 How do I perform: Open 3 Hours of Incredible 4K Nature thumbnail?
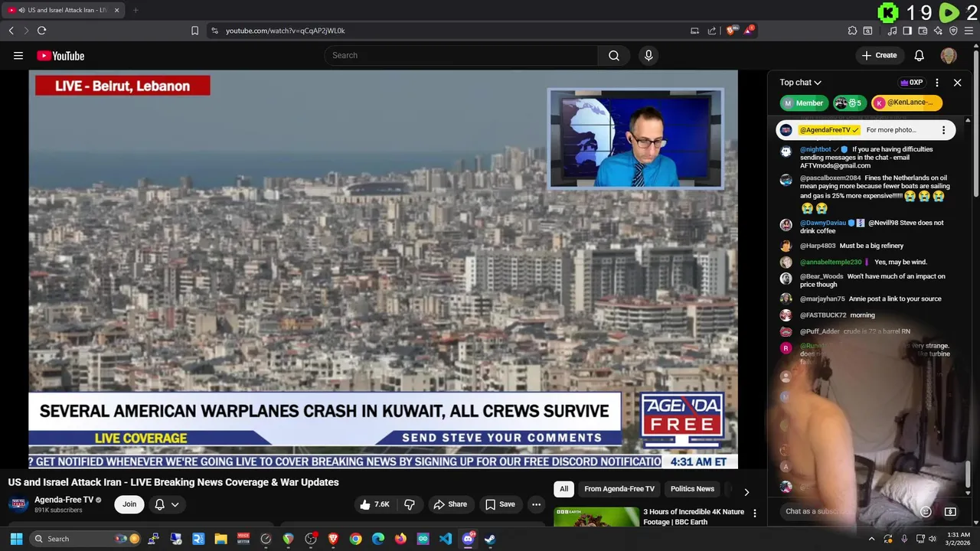point(596,517)
